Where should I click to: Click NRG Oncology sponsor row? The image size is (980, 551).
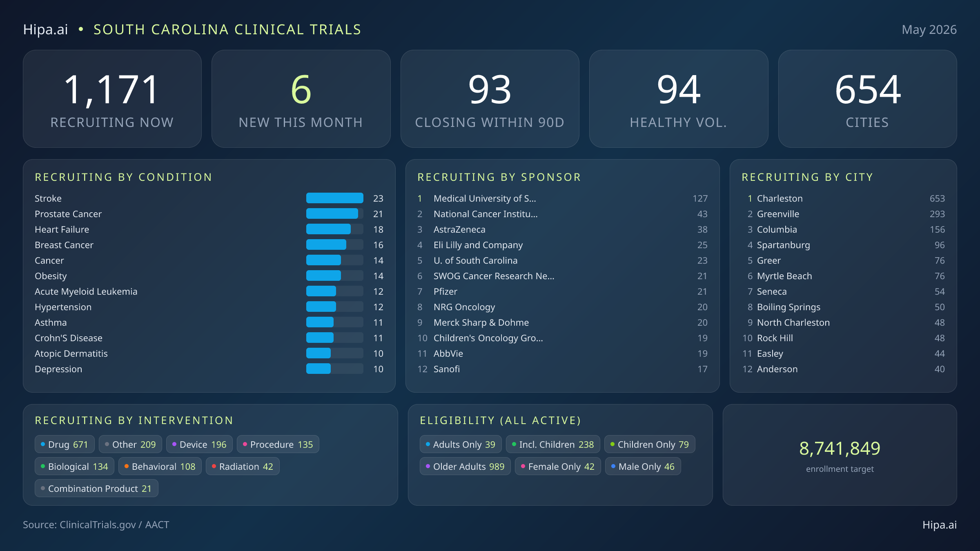[562, 307]
